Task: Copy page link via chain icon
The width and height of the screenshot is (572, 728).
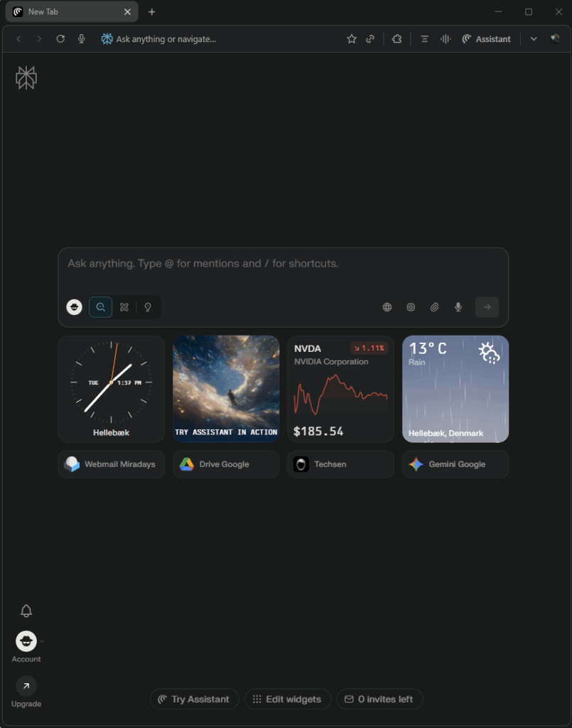Action: click(x=370, y=39)
